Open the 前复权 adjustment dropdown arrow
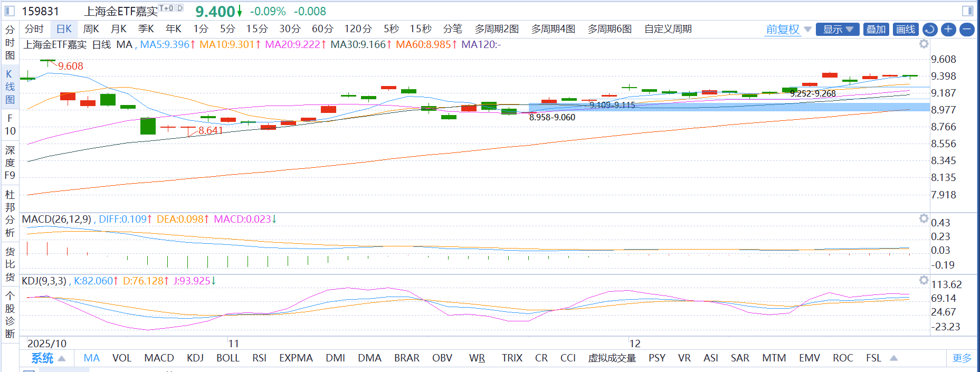This screenshot has height=372, width=980. pyautogui.click(x=807, y=30)
